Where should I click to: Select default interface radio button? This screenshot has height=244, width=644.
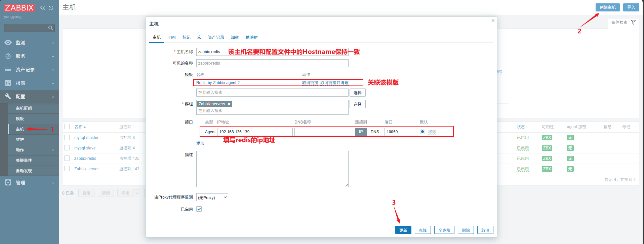[422, 132]
